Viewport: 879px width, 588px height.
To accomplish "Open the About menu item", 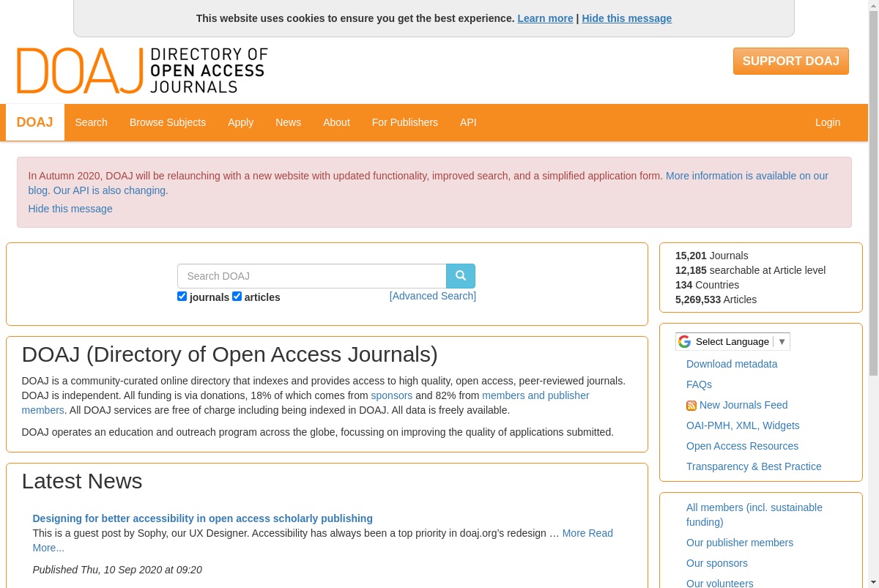I will point(336,122).
